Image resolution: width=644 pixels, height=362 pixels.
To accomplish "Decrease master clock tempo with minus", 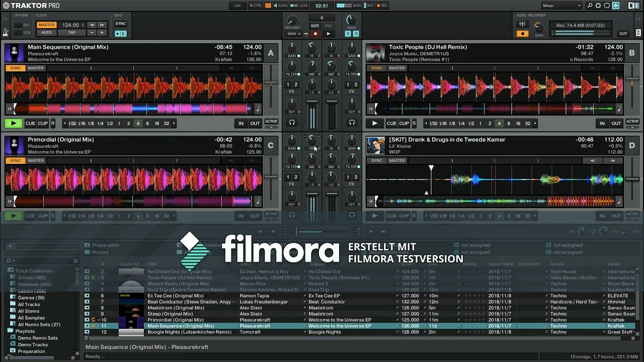I will [92, 33].
